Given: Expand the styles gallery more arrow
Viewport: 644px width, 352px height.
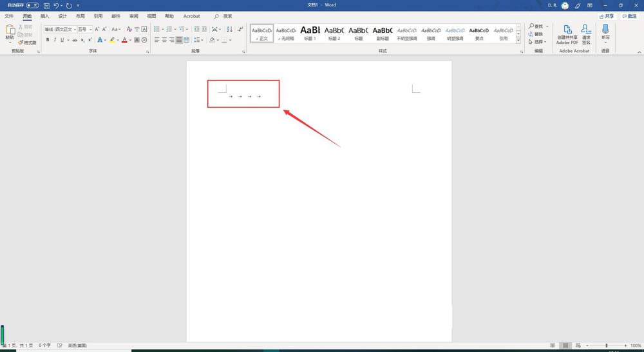Looking at the screenshot, I should (518, 40).
